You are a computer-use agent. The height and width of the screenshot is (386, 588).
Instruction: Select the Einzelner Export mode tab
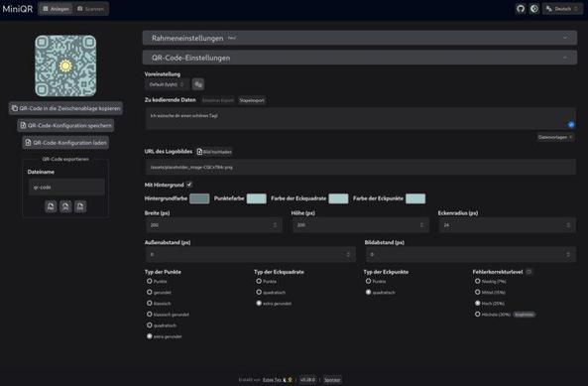coord(217,100)
